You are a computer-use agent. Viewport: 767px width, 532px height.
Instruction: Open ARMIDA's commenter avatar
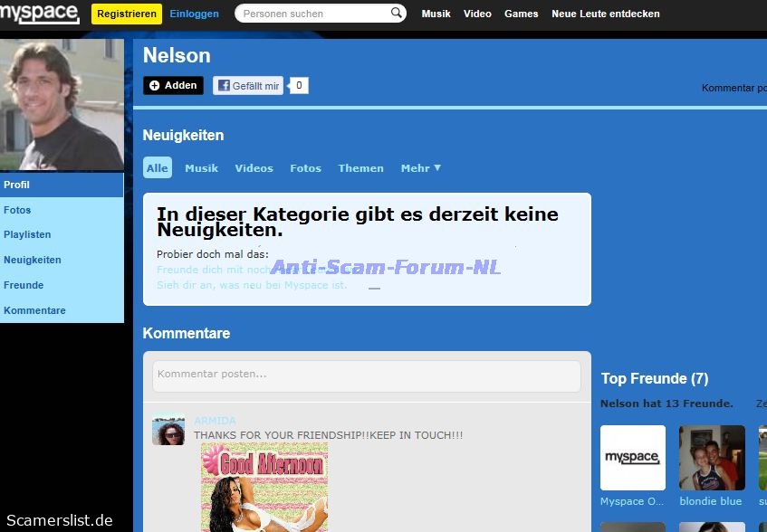coord(168,430)
